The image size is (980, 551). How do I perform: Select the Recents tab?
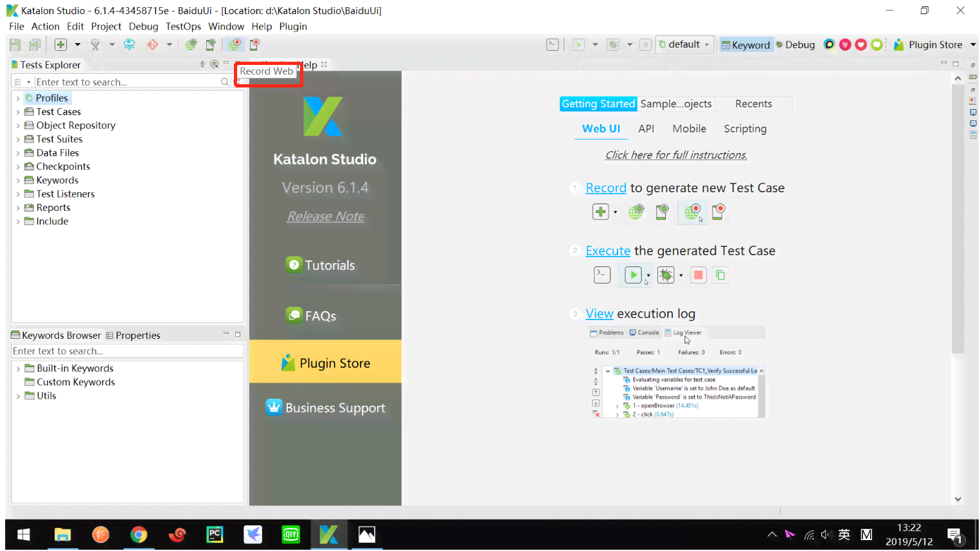754,104
